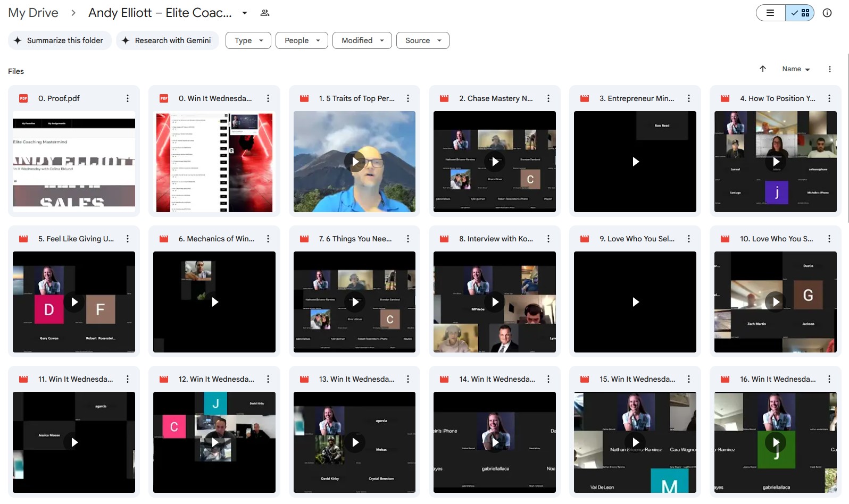Go to My Drive breadcrumb

(33, 13)
